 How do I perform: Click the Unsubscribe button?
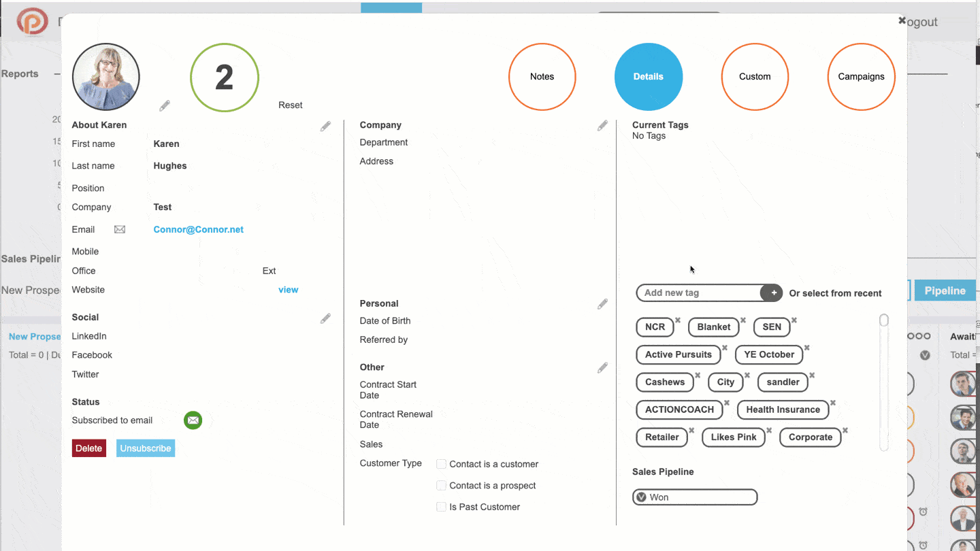[x=146, y=448]
